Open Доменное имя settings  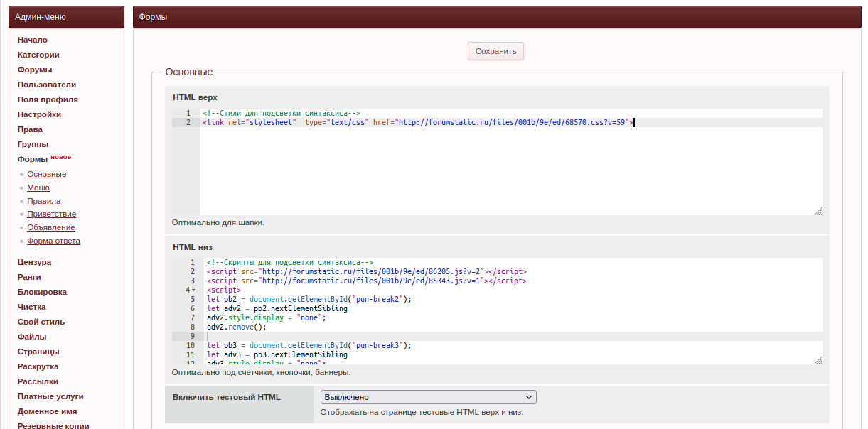point(48,411)
